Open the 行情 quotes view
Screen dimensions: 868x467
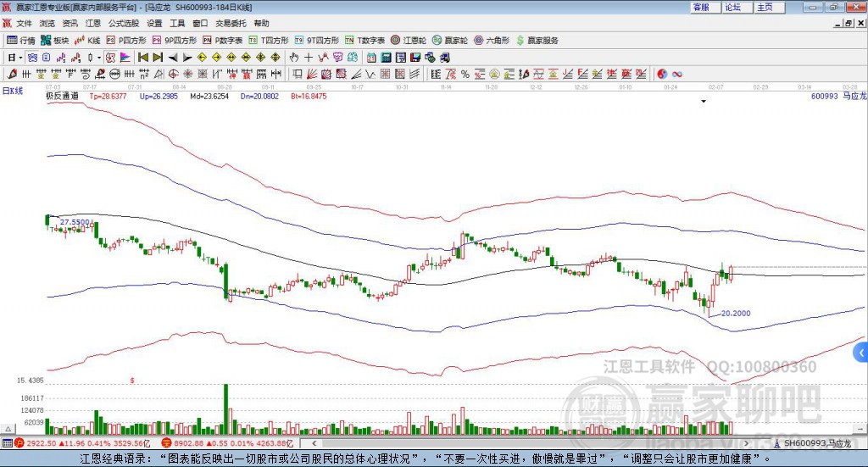click(20, 41)
